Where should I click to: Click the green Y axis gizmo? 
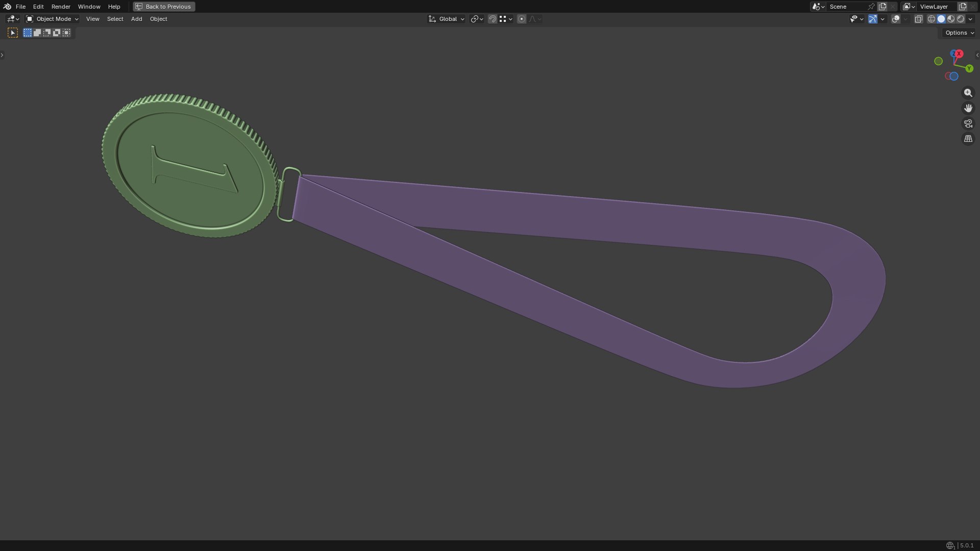(x=969, y=68)
